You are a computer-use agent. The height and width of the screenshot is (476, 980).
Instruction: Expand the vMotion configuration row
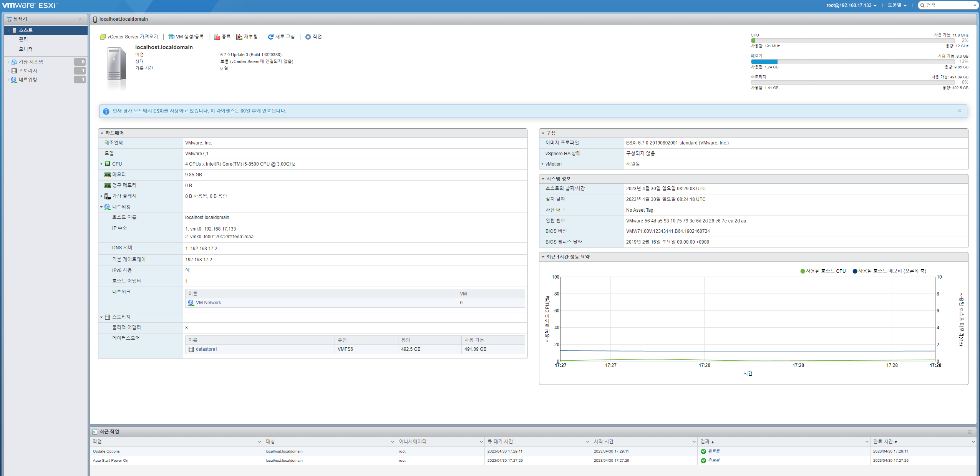(542, 164)
